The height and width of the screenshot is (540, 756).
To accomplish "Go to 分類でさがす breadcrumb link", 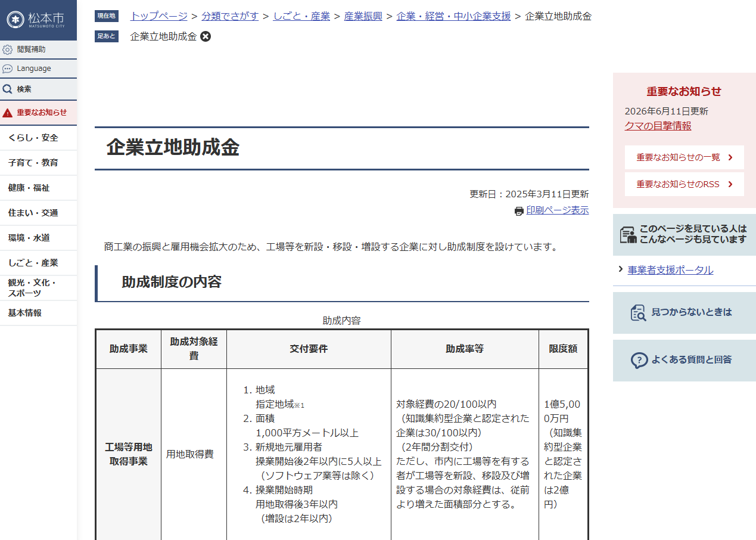I will pyautogui.click(x=230, y=16).
